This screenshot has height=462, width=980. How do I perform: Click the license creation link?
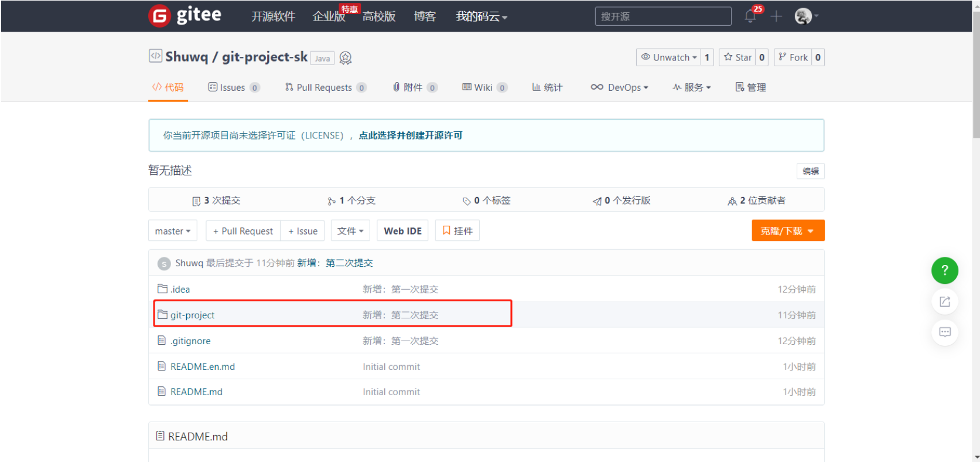pos(410,135)
